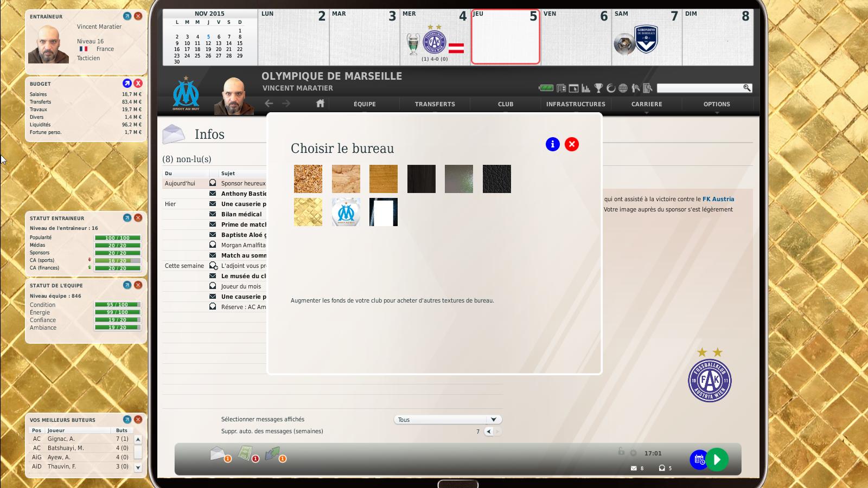The image size is (868, 488).
Task: Close the STATUT ENTRAINEUR widget
Action: tap(138, 218)
